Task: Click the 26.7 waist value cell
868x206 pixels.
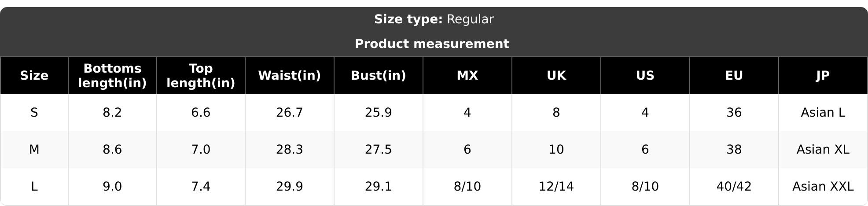Action: pos(290,113)
